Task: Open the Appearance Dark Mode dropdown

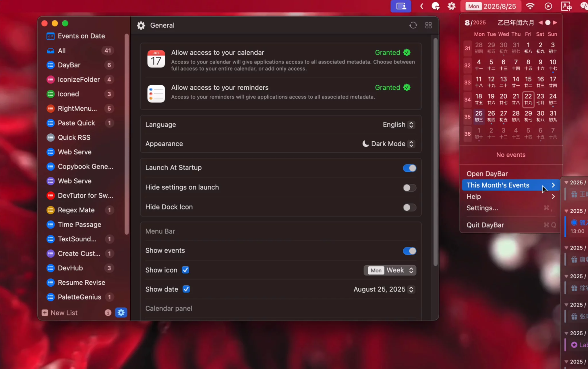Action: click(x=388, y=144)
